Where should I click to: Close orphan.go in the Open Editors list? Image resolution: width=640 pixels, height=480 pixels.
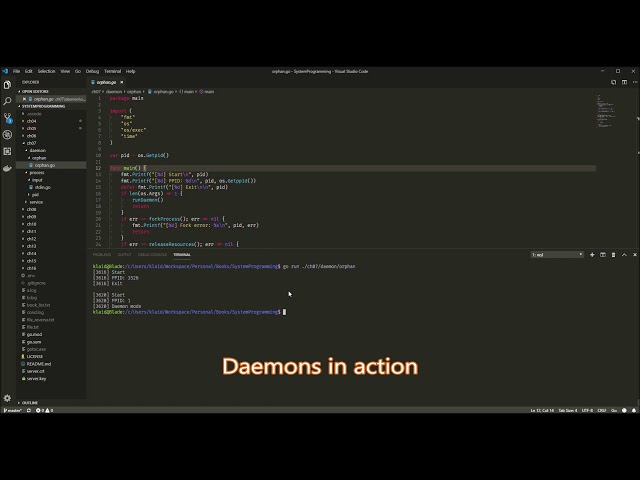point(24,99)
